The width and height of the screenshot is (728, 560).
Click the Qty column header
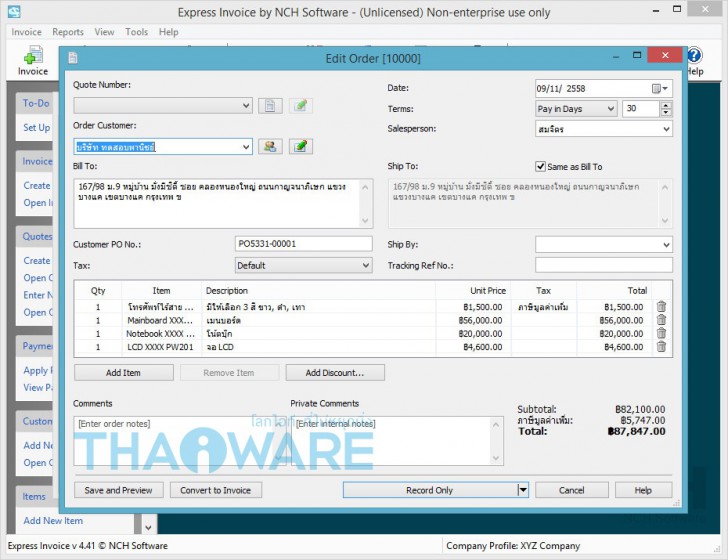pos(98,291)
